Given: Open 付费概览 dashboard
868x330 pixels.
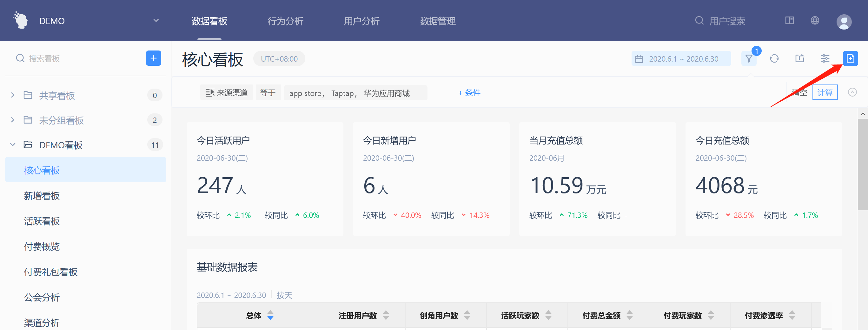Looking at the screenshot, I should click(42, 247).
